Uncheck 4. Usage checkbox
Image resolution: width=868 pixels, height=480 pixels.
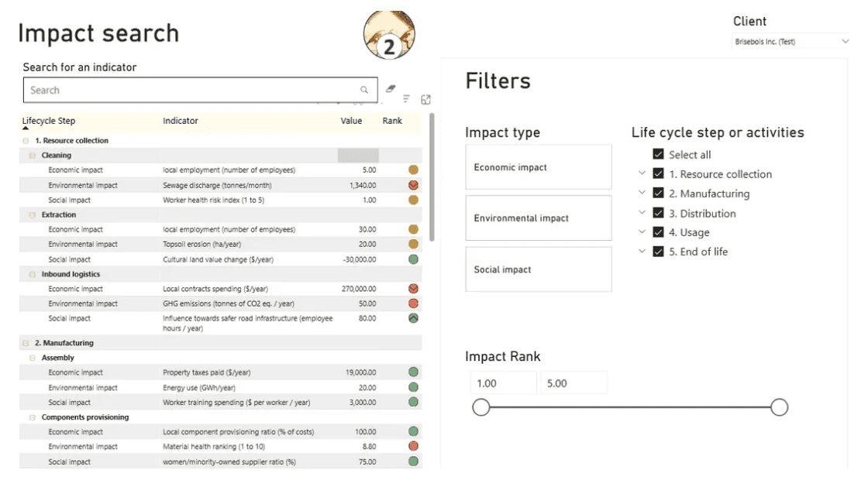point(658,232)
